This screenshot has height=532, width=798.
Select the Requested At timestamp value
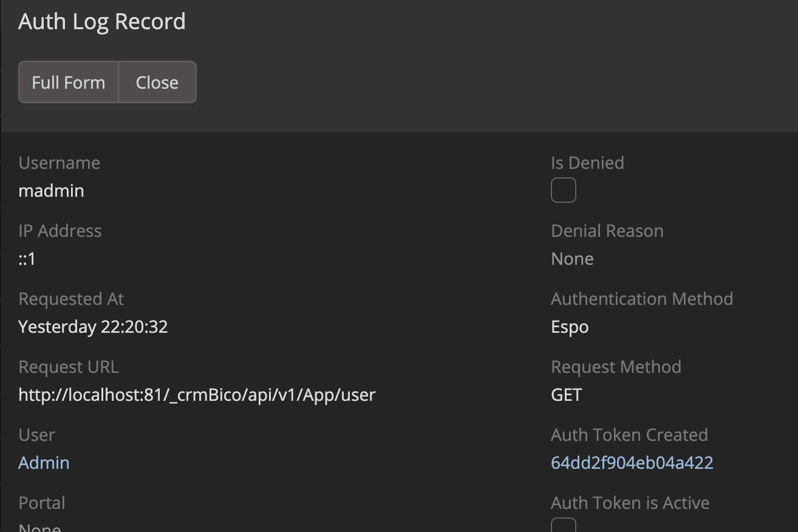(93, 327)
